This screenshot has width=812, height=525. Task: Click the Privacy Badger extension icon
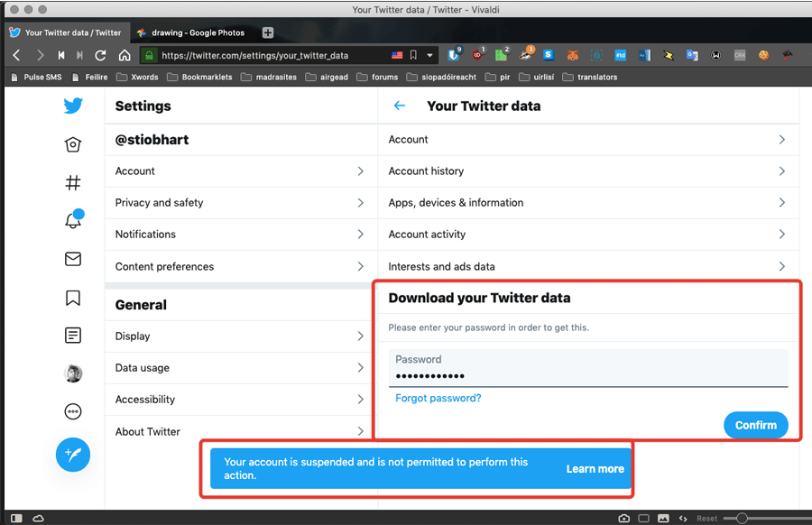(x=528, y=54)
